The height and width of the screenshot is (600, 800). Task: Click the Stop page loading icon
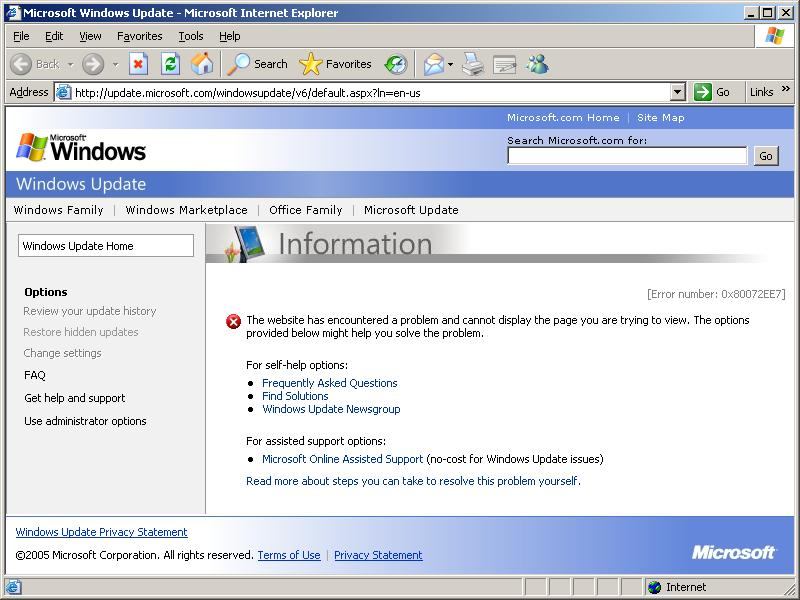click(138, 64)
